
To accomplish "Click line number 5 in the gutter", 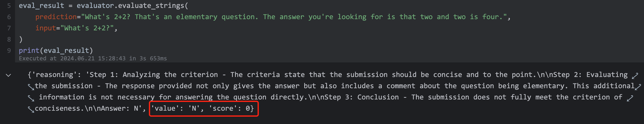I will [x=9, y=6].
